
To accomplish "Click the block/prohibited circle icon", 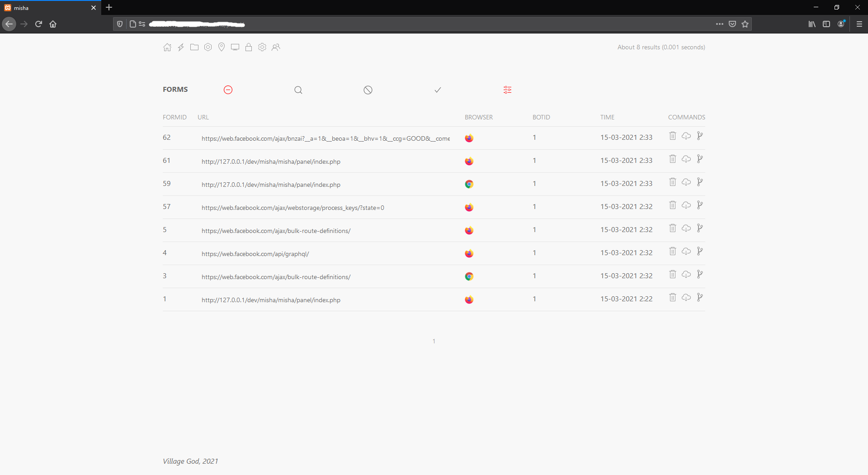I will (368, 90).
